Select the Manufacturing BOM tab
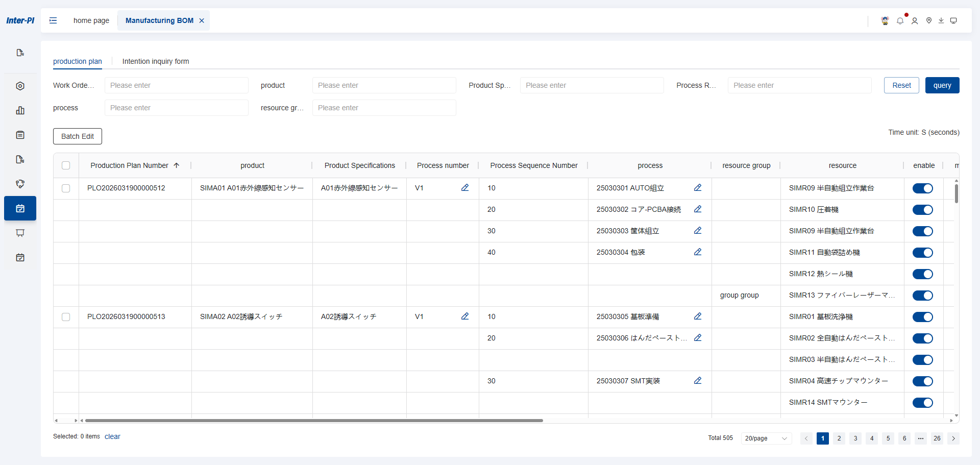Image resolution: width=980 pixels, height=465 pixels. (159, 20)
